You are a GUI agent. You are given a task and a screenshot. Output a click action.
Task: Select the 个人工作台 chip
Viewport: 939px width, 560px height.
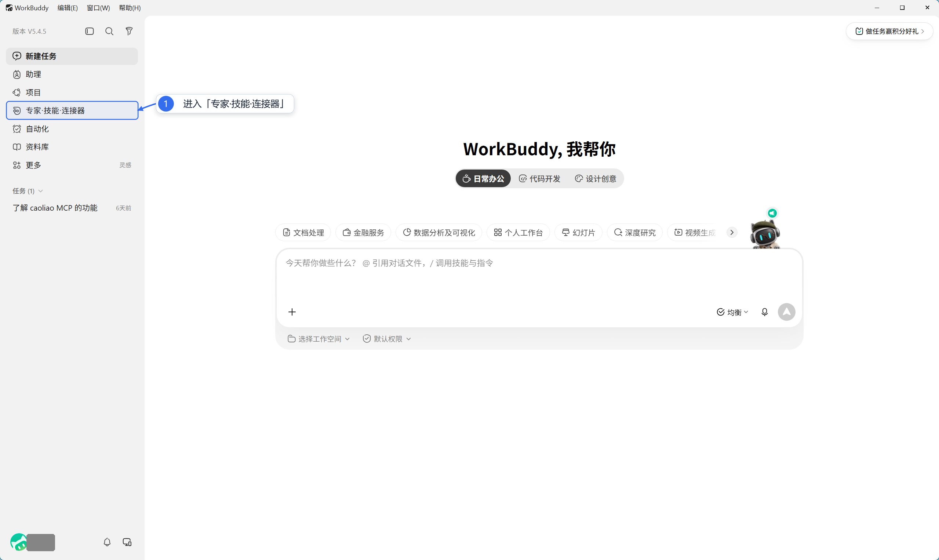[518, 232]
